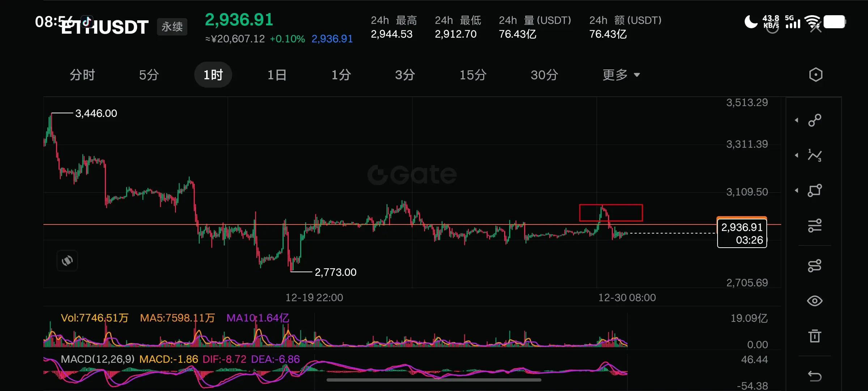The width and height of the screenshot is (868, 391).
Task: Open the hexagon chart settings icon
Action: pyautogui.click(x=816, y=75)
